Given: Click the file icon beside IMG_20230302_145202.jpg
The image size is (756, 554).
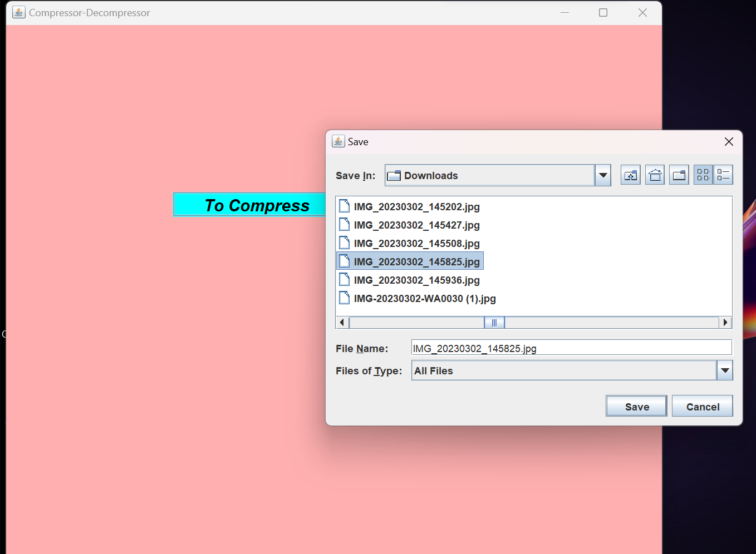Looking at the screenshot, I should [344, 206].
